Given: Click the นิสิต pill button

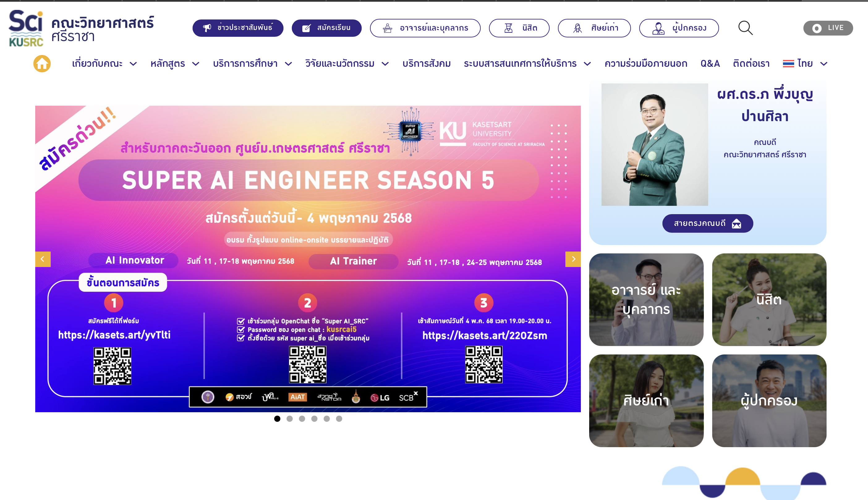Looking at the screenshot, I should 519,28.
